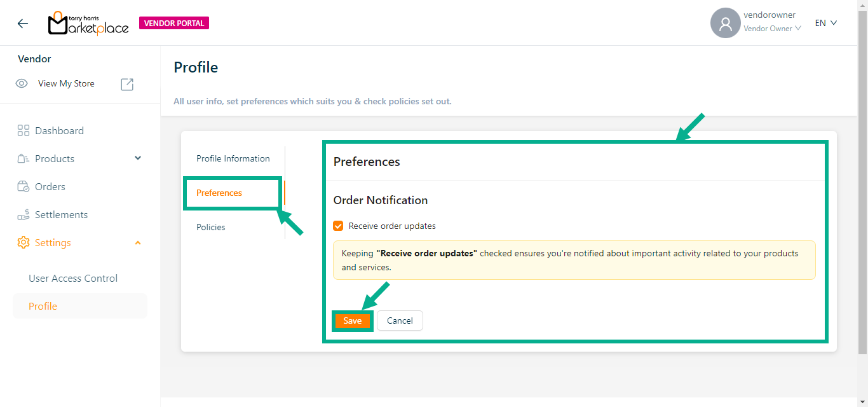868x407 pixels.
Task: Expand the Products submenu chevron
Action: [x=138, y=158]
